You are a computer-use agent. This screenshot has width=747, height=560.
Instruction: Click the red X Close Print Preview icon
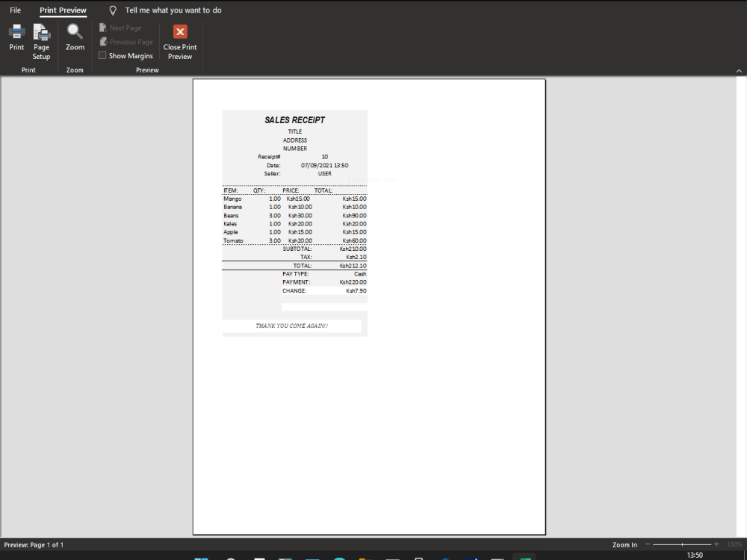(179, 31)
